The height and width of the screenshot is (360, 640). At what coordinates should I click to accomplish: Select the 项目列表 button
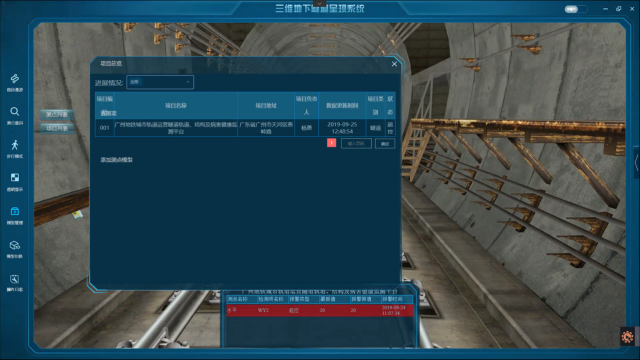coord(57,128)
